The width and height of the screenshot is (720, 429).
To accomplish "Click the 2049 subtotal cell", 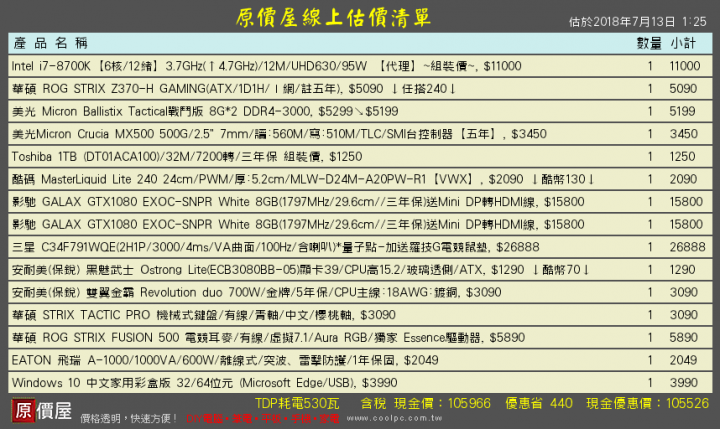I will [684, 360].
